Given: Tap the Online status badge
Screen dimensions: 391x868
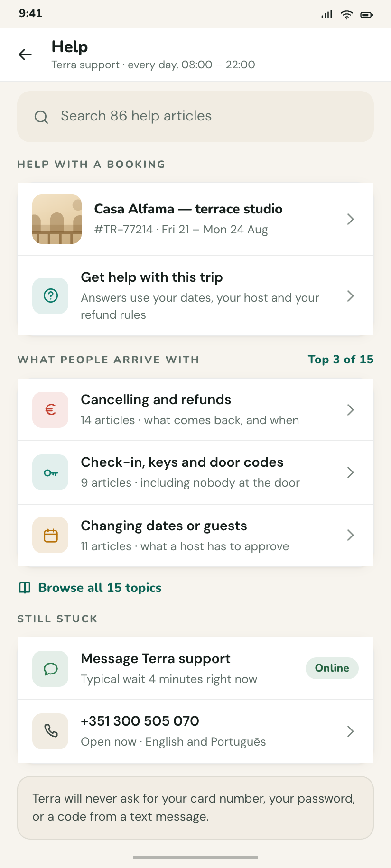Looking at the screenshot, I should pyautogui.click(x=332, y=668).
